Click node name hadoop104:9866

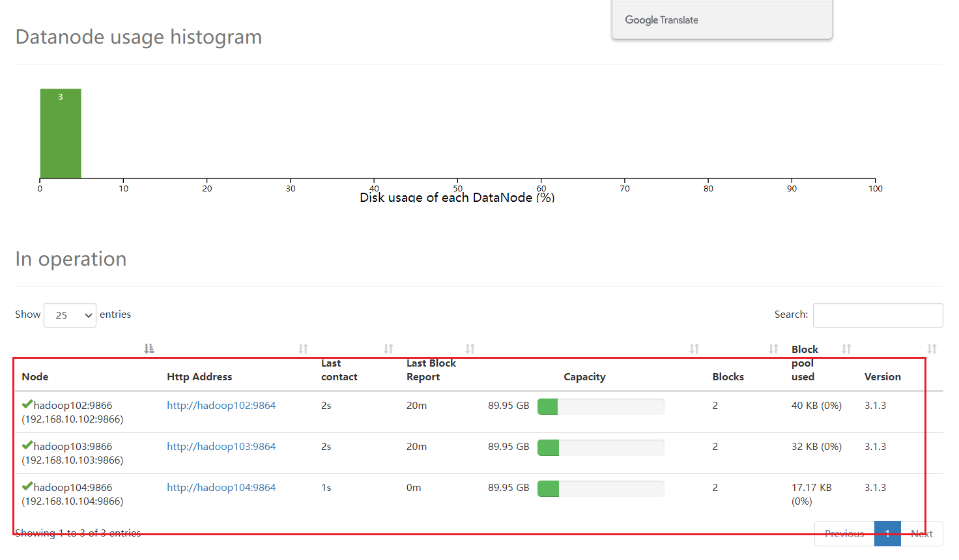(73, 487)
